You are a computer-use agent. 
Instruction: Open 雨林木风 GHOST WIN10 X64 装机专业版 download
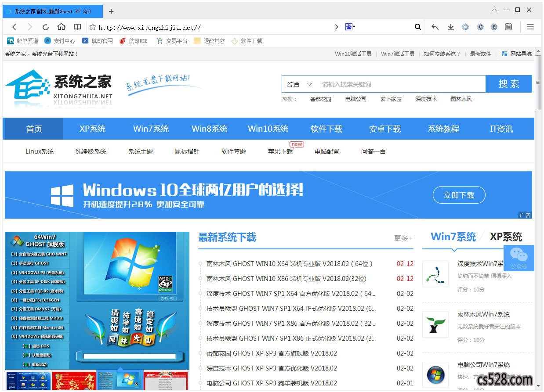pyautogui.click(x=290, y=264)
